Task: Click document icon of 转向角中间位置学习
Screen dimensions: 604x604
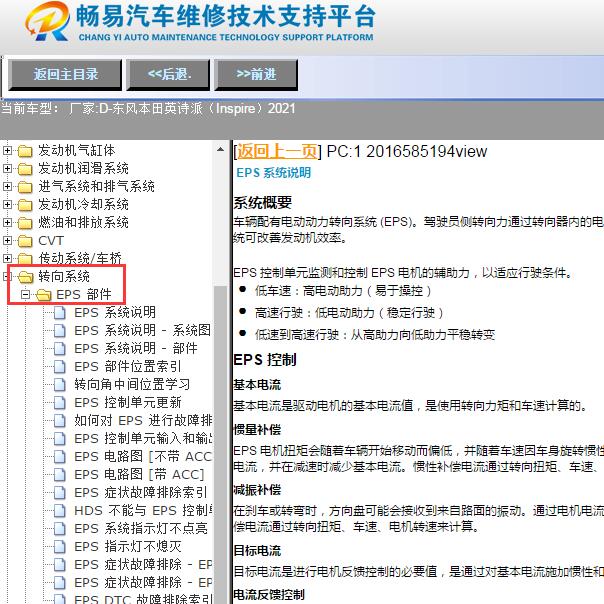Action: [60, 384]
